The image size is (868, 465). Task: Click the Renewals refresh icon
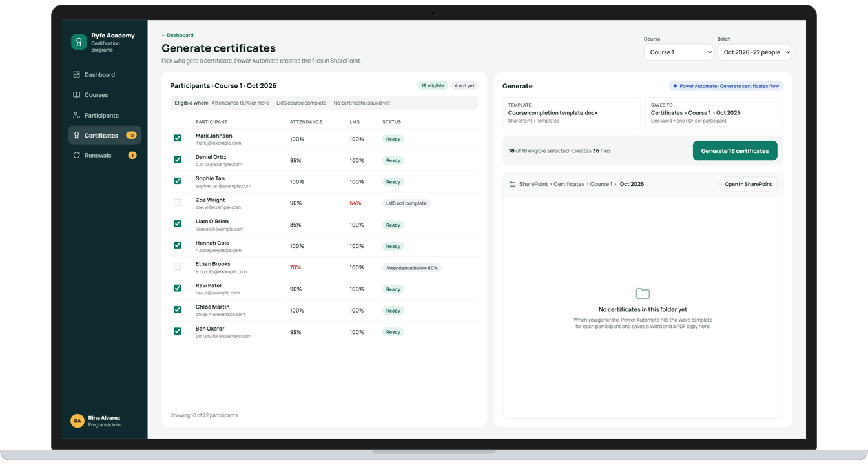click(76, 156)
